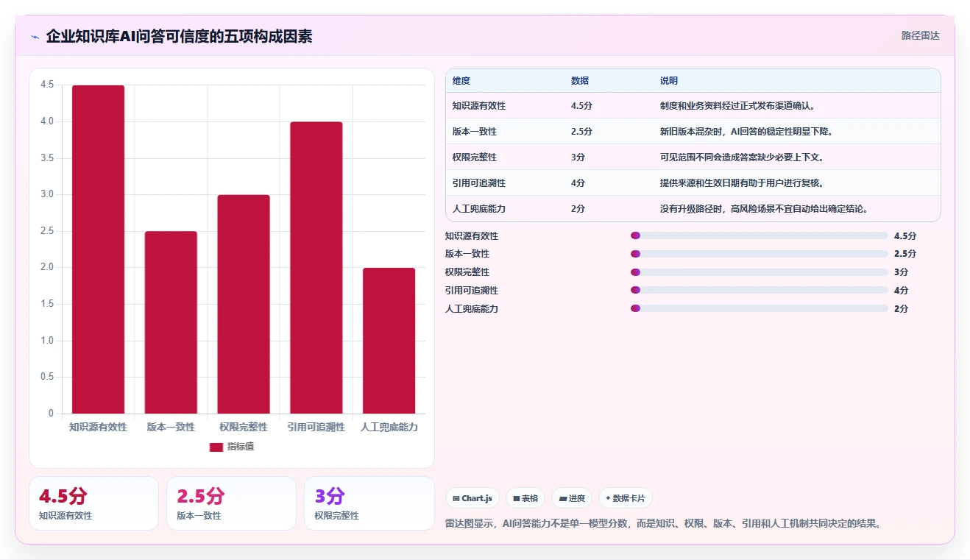Click the 维度 table column header
This screenshot has width=970, height=560.
(461, 81)
